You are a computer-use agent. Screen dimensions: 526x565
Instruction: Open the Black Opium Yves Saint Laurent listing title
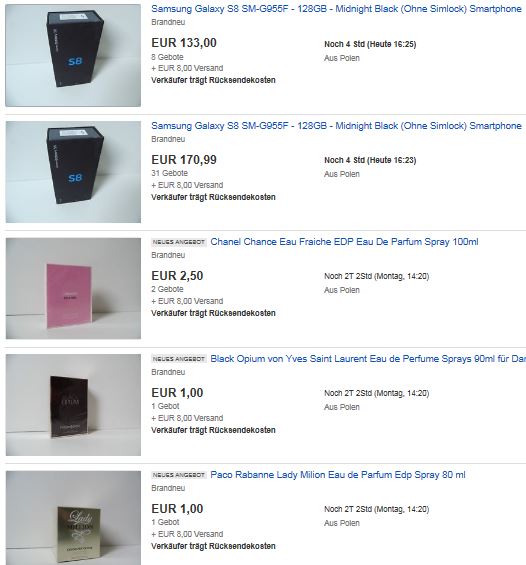[368, 359]
